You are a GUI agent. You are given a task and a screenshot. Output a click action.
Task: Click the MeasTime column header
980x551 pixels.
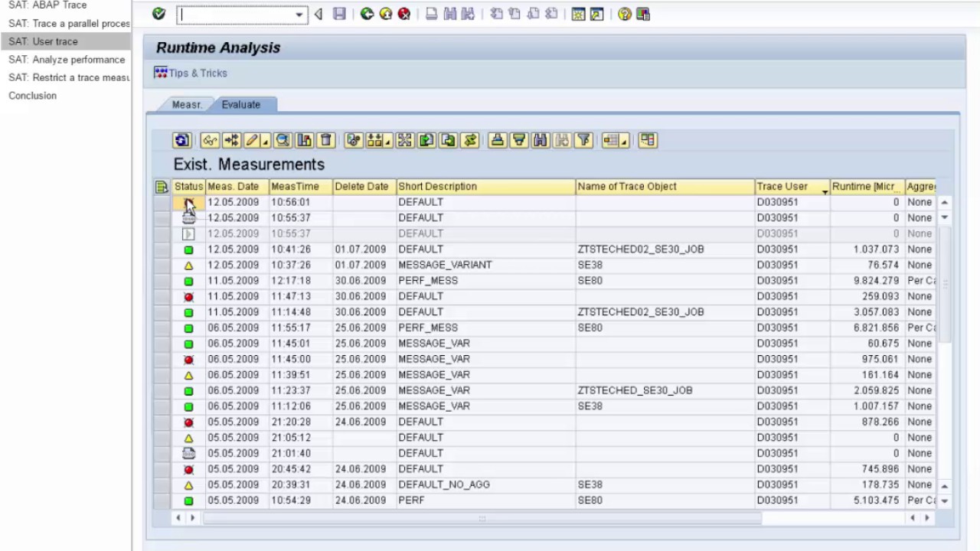300,187
